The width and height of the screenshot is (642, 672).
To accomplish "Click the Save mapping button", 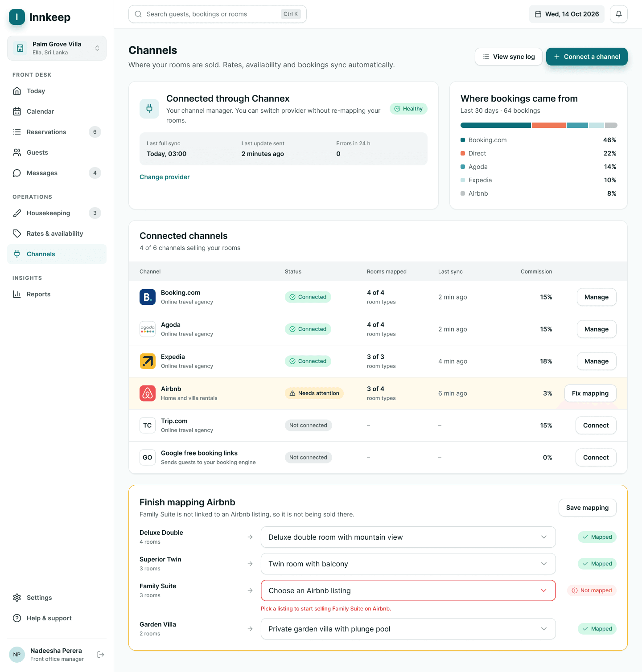I will pos(588,508).
